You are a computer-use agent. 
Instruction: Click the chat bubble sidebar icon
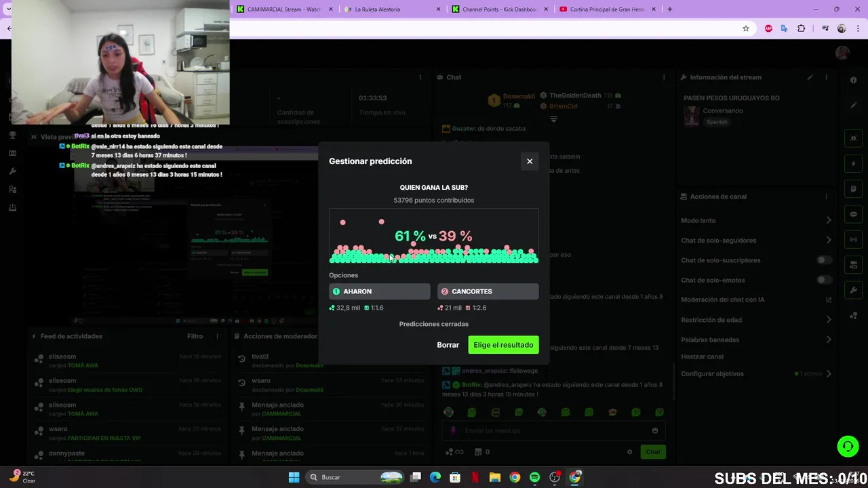click(853, 214)
